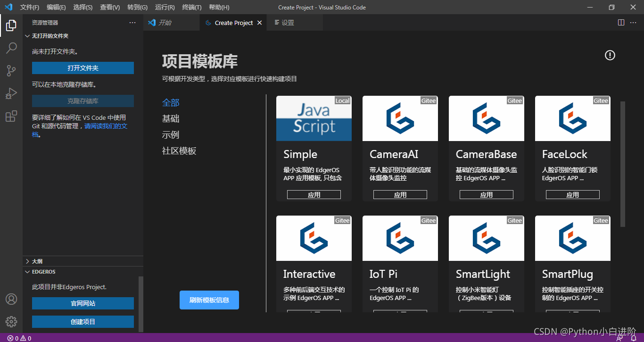Image resolution: width=644 pixels, height=342 pixels.
Task: Expand the 大纲 outline section
Action: click(83, 261)
